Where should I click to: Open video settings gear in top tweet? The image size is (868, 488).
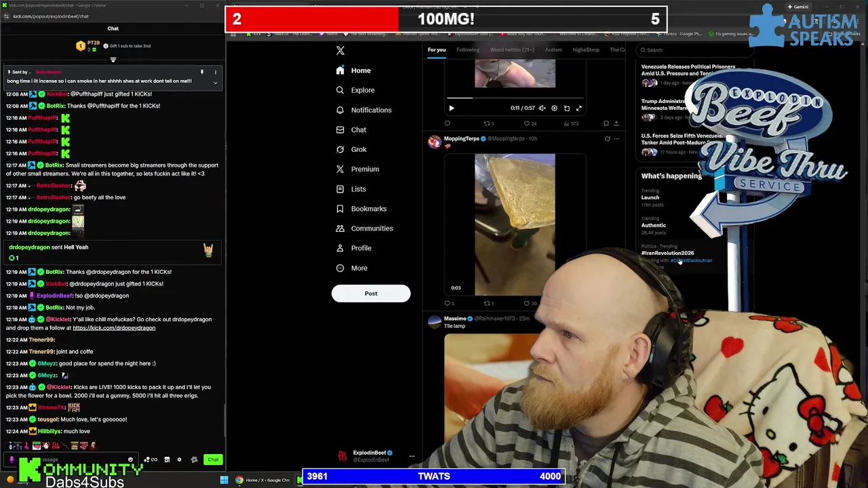(x=554, y=108)
